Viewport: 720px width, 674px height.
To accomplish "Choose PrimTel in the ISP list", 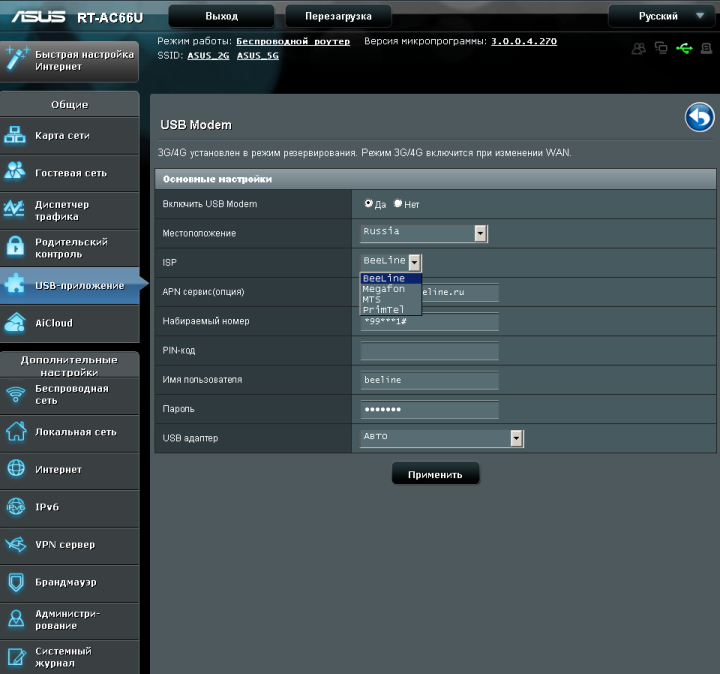I will (390, 309).
